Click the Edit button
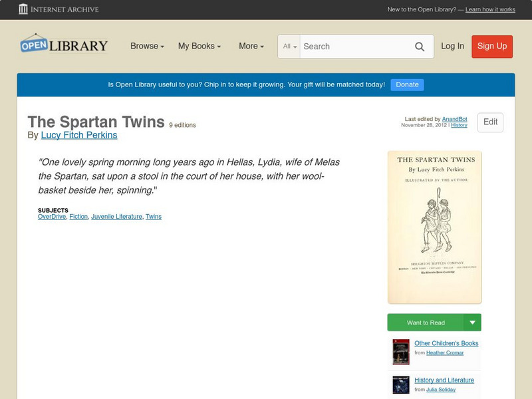This screenshot has height=399, width=532. point(489,122)
